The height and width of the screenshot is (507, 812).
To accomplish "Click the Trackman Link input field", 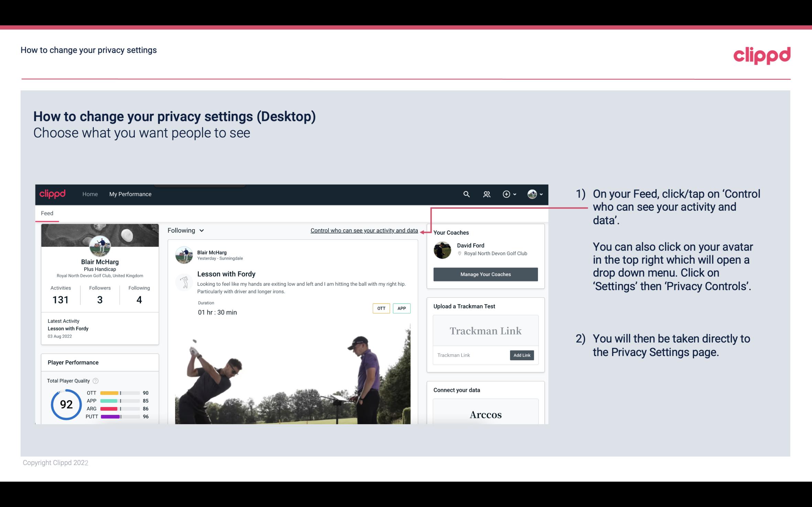I will [x=471, y=355].
